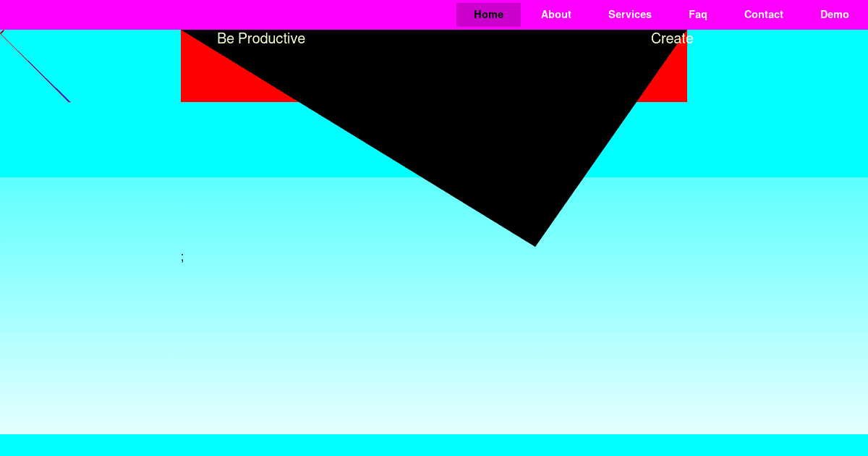Open the Demo page

tap(835, 14)
